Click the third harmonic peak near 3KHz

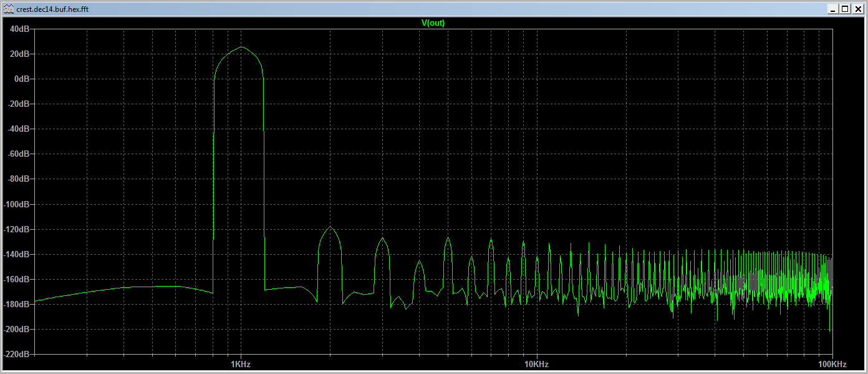tap(382, 238)
